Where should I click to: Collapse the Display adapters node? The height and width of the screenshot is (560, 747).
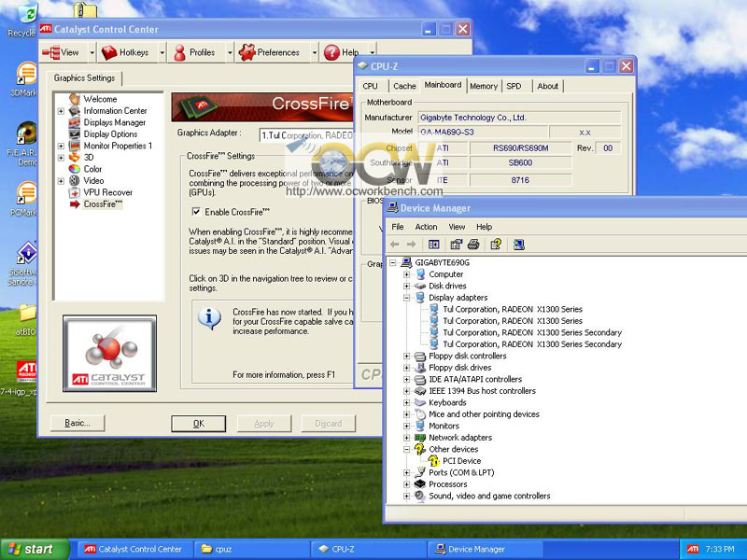(406, 298)
